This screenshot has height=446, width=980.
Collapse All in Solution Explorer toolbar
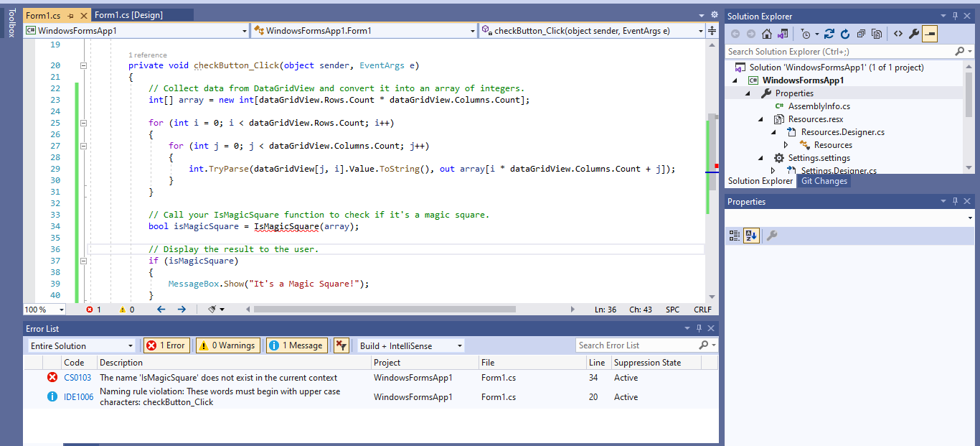pos(861,34)
